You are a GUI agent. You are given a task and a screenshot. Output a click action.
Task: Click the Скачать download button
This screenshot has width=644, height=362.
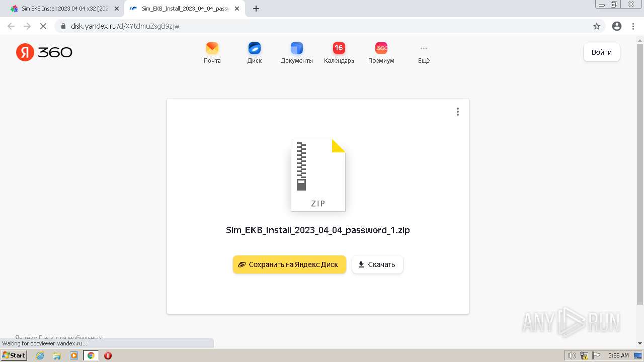tap(377, 264)
